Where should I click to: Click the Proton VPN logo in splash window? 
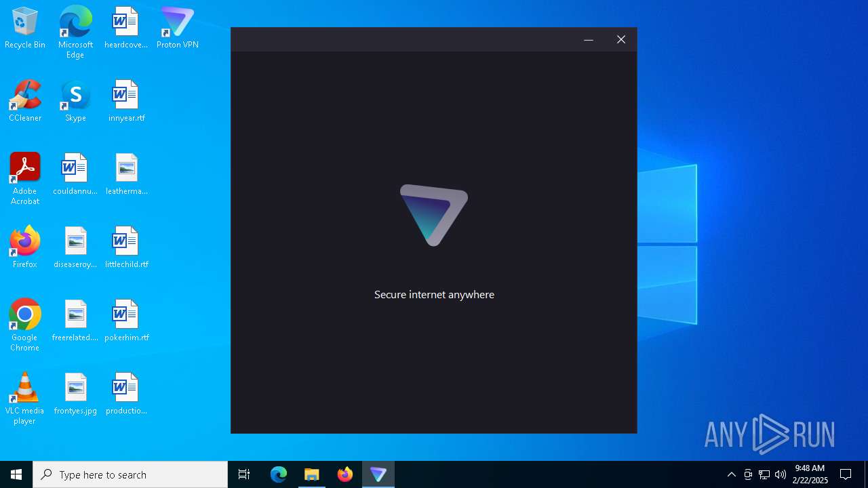coord(434,215)
